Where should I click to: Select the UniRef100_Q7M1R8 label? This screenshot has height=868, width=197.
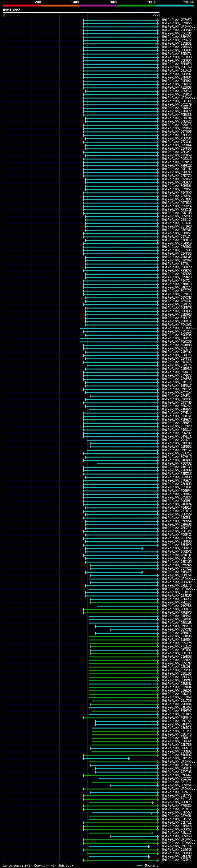pyautogui.click(x=177, y=758)
